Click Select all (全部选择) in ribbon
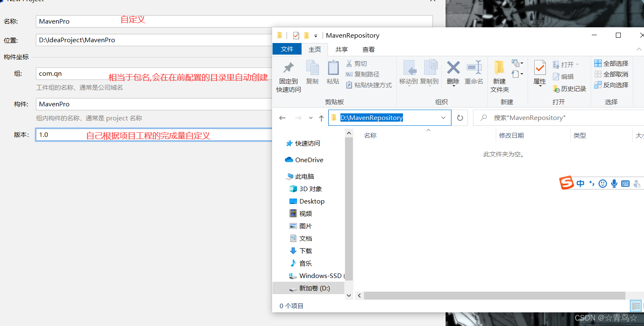Screen dimensions: 644x326 (x=611, y=63)
